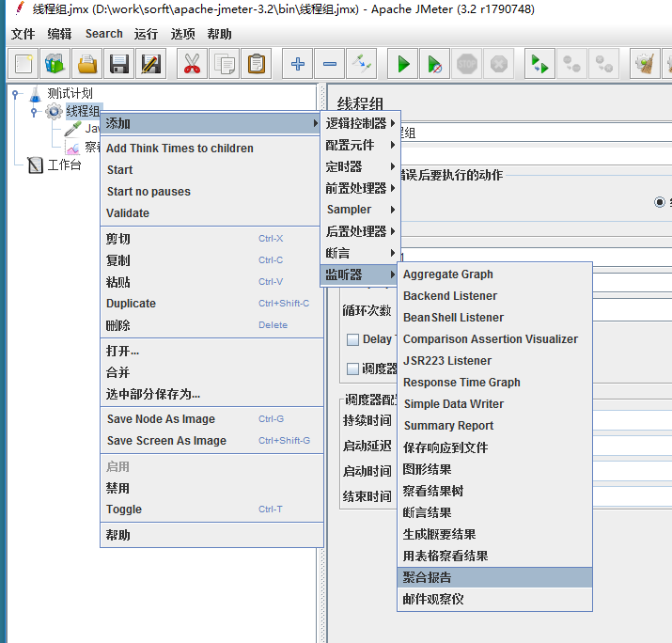Viewport: 672px width, 643px height.
Task: Click the green Start run icon
Action: click(x=403, y=64)
